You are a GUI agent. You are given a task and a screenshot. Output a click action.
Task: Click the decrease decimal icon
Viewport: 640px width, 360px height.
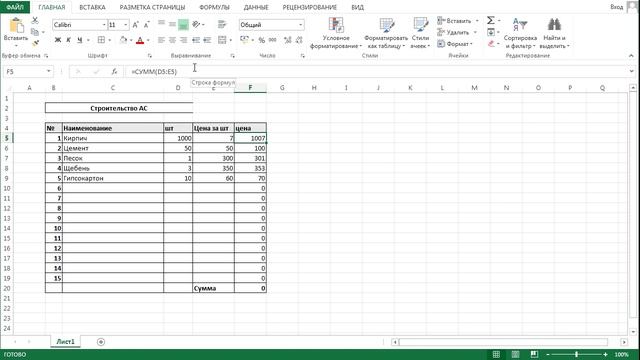tap(299, 40)
